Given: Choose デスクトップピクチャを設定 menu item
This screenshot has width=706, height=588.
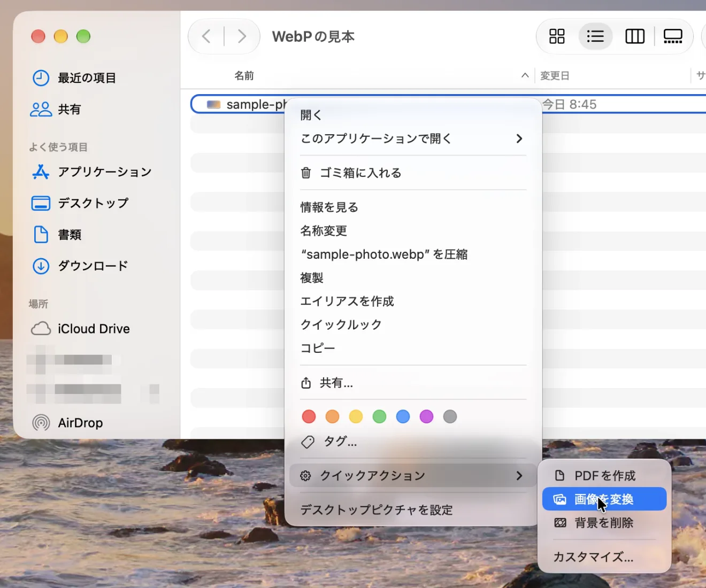Looking at the screenshot, I should click(x=413, y=510).
